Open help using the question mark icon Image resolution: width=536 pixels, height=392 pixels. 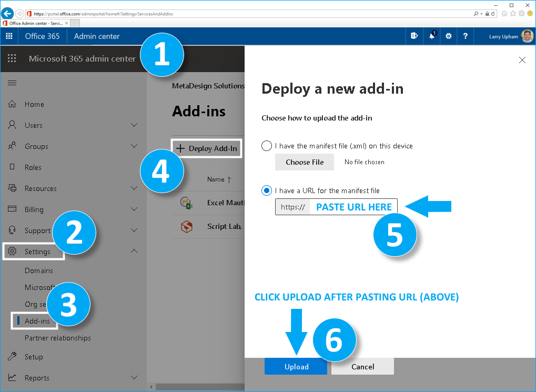tap(466, 36)
